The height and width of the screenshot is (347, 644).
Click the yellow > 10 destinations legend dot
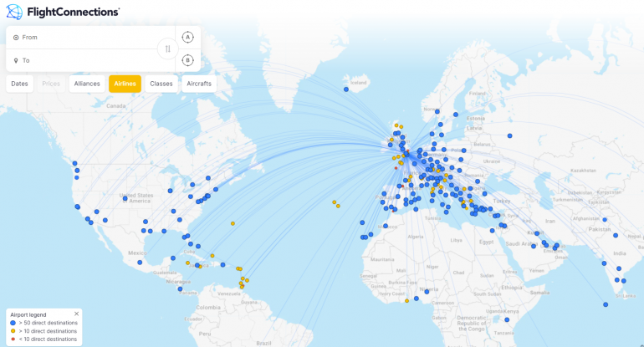13,331
